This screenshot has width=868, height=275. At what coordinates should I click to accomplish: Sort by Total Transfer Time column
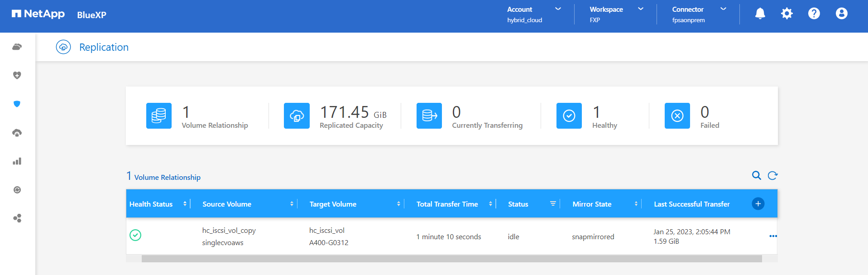click(490, 204)
